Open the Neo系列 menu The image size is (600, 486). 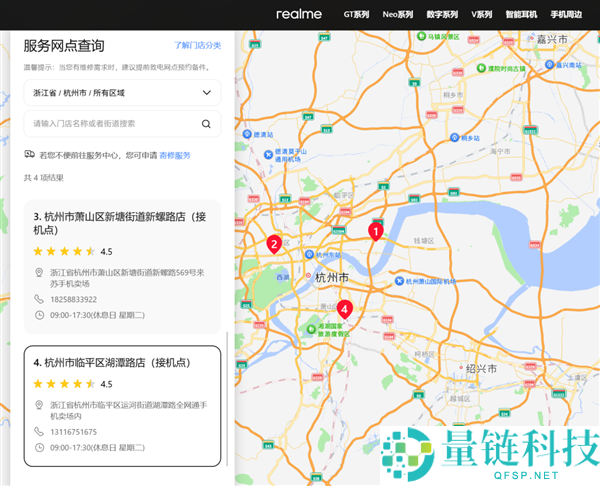point(398,15)
